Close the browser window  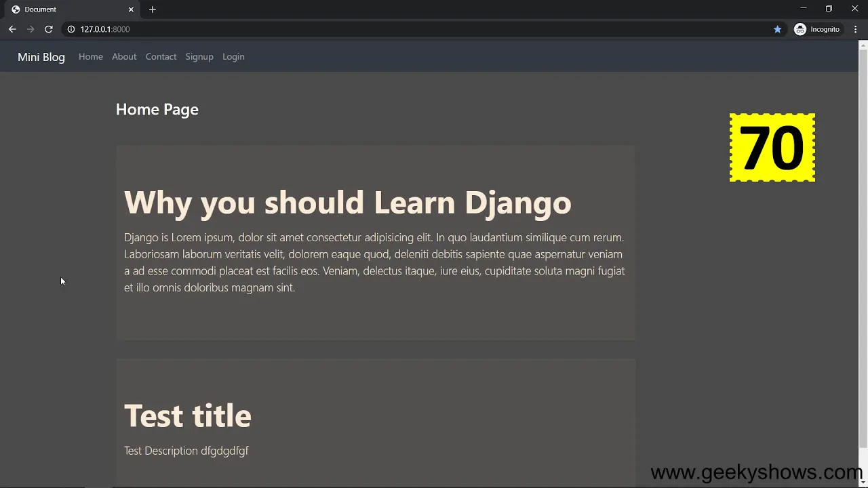(x=854, y=9)
